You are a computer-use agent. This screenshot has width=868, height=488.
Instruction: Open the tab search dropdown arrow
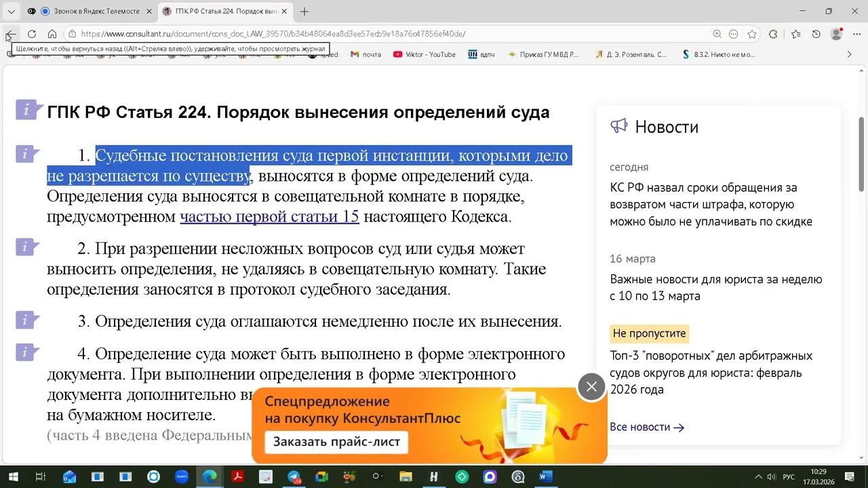pyautogui.click(x=12, y=12)
